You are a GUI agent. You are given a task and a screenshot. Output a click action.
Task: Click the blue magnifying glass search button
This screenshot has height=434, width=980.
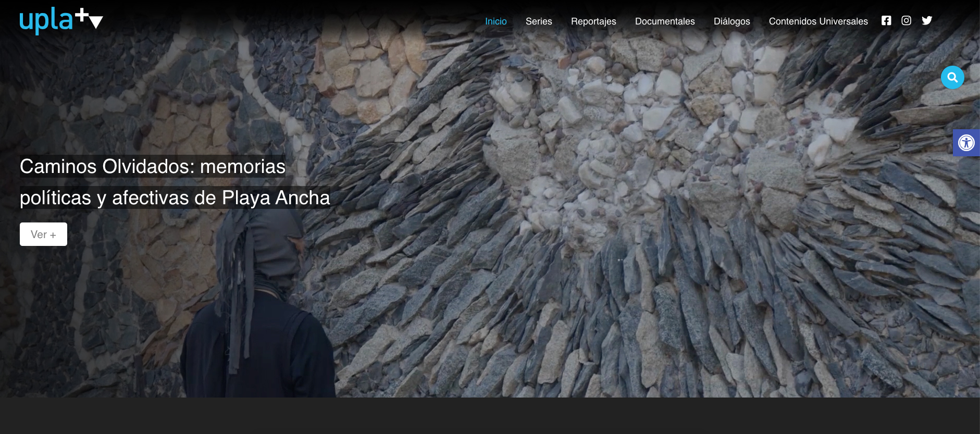pyautogui.click(x=952, y=78)
